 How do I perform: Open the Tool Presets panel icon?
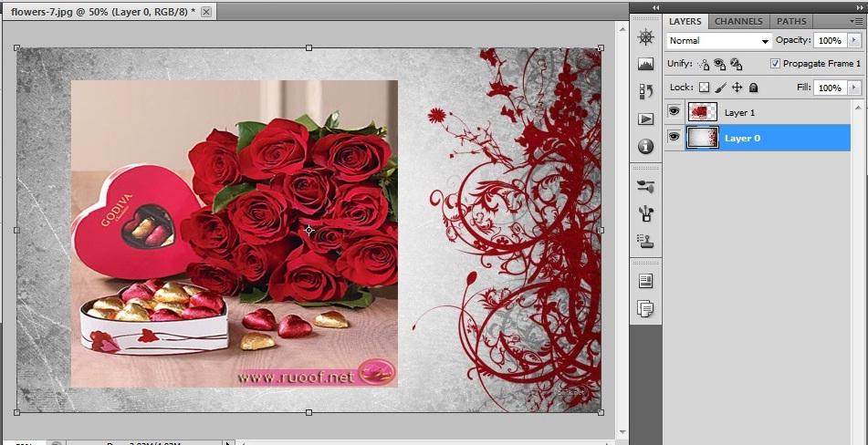(x=646, y=213)
